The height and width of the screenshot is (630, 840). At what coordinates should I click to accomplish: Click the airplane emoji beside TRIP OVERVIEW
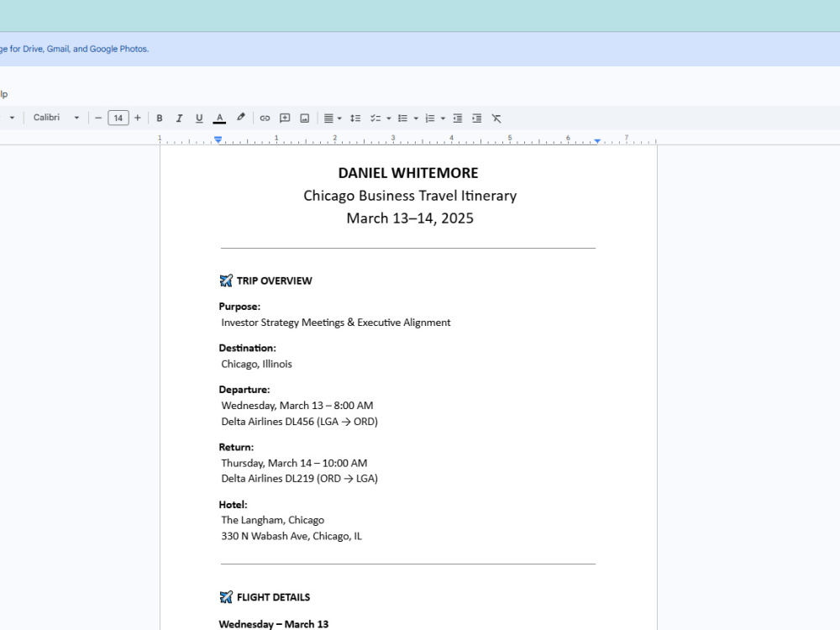(x=226, y=281)
